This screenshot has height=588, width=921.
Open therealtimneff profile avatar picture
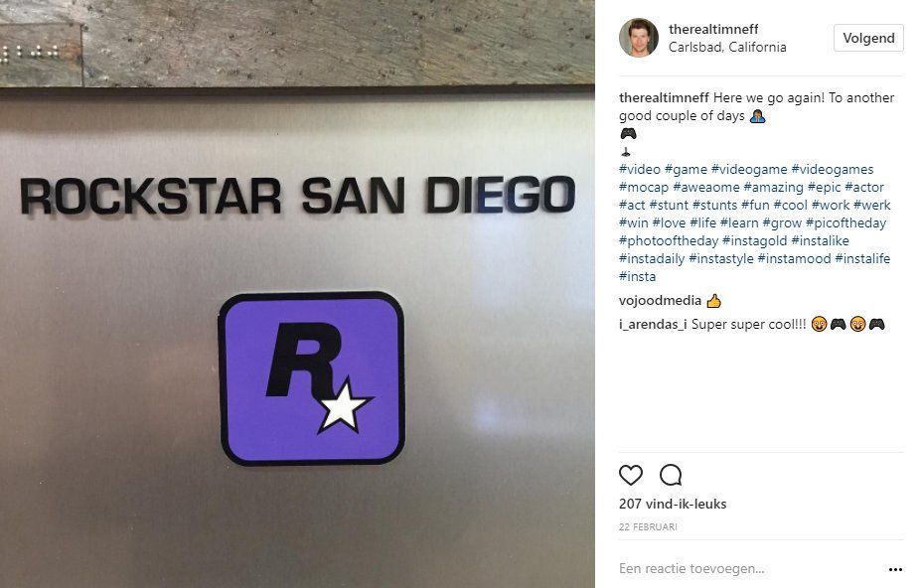tap(639, 38)
